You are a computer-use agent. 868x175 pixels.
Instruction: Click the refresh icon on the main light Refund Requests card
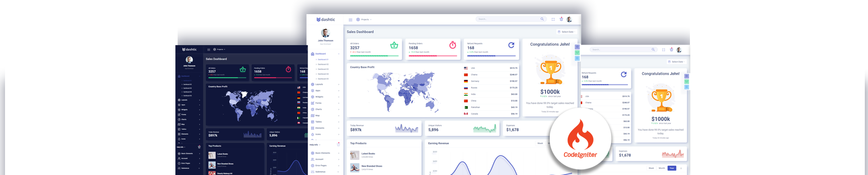tap(511, 45)
